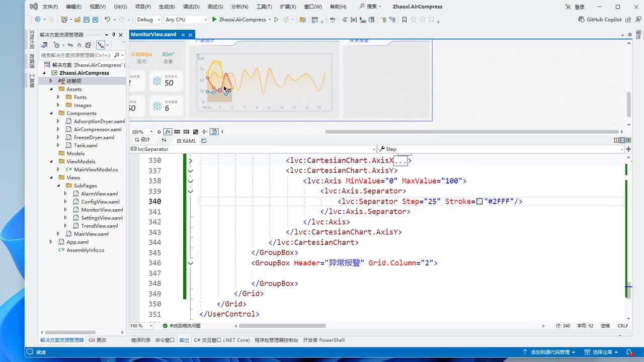Click the bookmark icon in the toolbar
The image size is (644, 362).
click(404, 20)
